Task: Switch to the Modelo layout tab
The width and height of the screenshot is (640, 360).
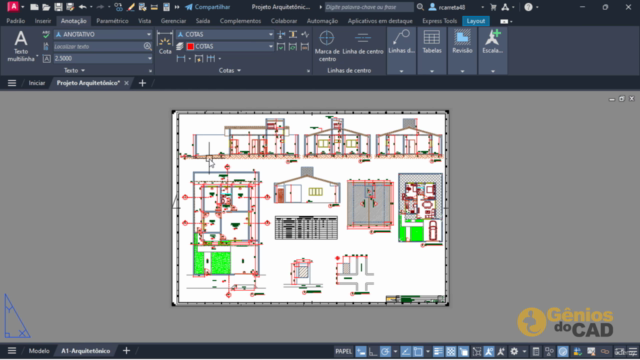Action: pyautogui.click(x=39, y=351)
